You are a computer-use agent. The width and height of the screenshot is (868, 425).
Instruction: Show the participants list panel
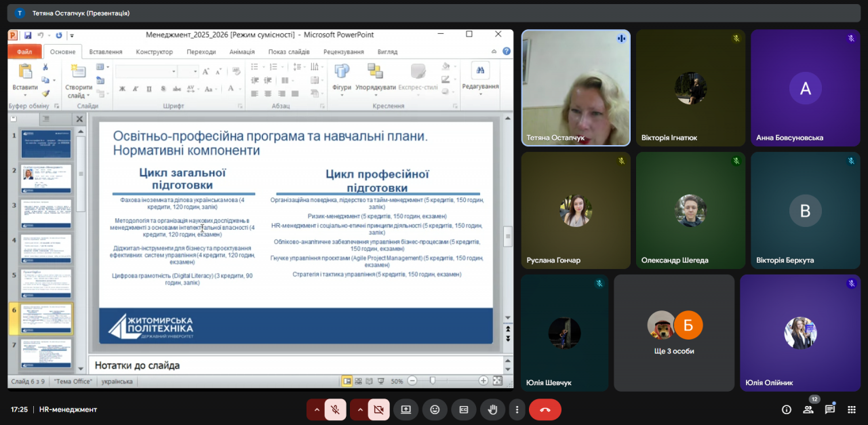pos(808,409)
